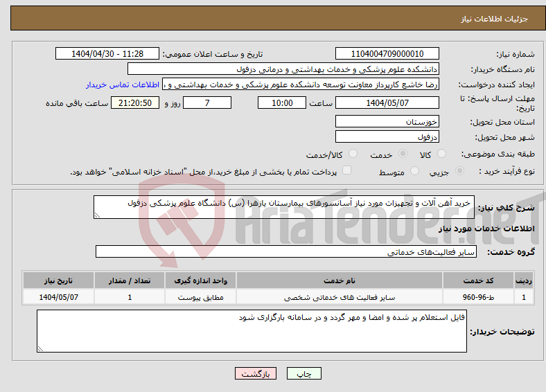
Task: Toggle the اسناد خزانه اسلامی payment checkbox
Action: point(346,170)
